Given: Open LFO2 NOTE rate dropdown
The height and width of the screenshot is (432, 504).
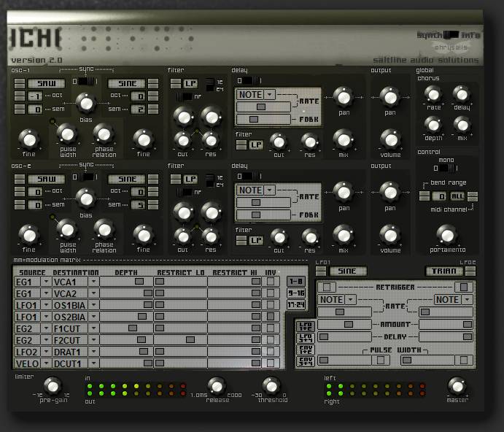Looking at the screenshot, I should pos(467,299).
